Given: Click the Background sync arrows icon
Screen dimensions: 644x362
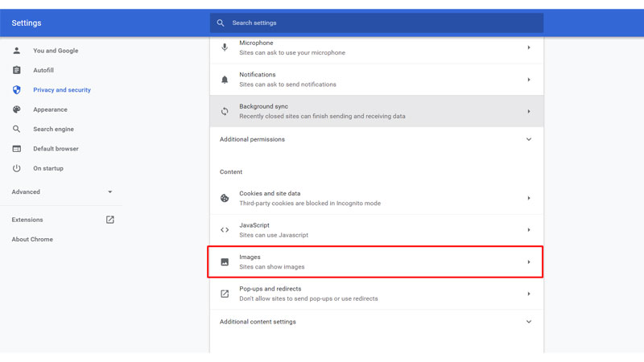Looking at the screenshot, I should [225, 111].
